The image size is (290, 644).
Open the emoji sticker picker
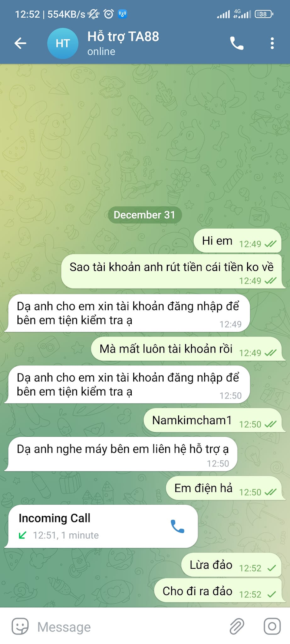(x=20, y=626)
